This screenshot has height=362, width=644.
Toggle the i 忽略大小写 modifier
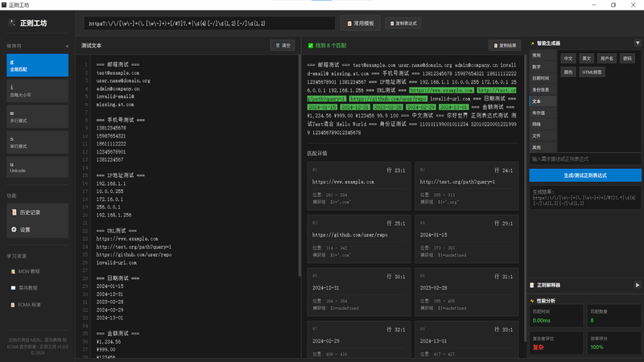coord(37,91)
